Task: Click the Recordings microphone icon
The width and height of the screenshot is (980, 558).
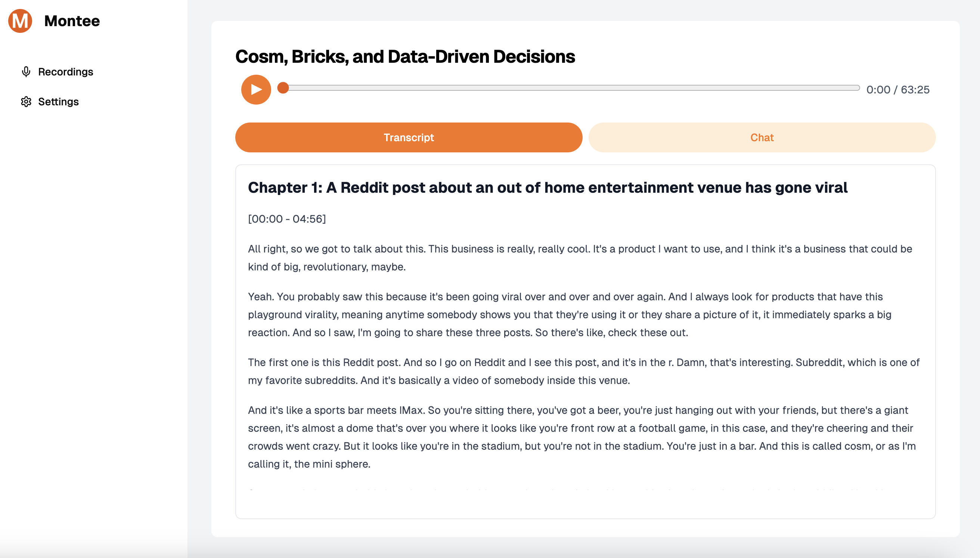Action: click(25, 71)
